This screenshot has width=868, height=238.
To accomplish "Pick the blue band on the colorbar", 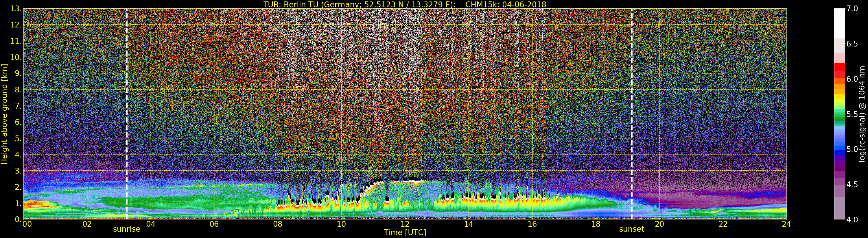I will pyautogui.click(x=839, y=148).
